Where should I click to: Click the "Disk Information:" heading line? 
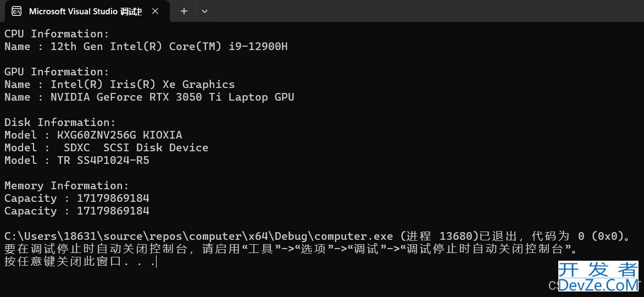(x=60, y=122)
